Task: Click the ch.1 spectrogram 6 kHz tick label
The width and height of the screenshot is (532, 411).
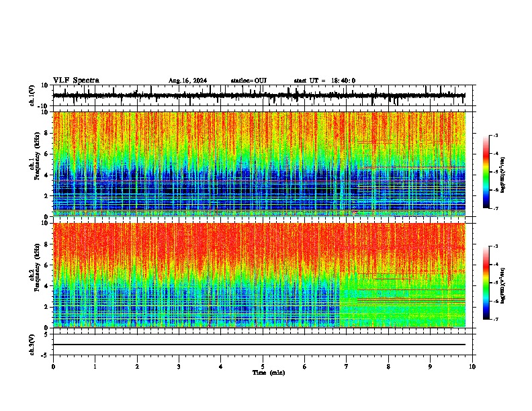Action: 46,154
